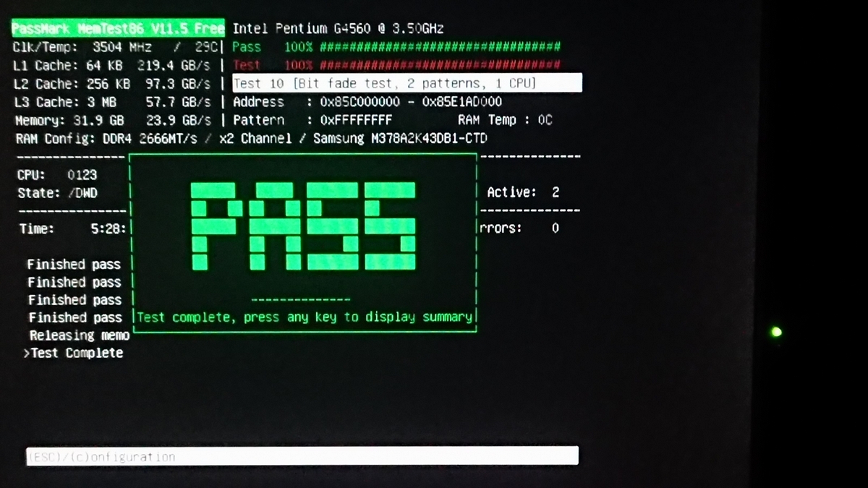This screenshot has height=488, width=868.
Task: Click 'Test complete, press any key' message
Action: point(305,317)
